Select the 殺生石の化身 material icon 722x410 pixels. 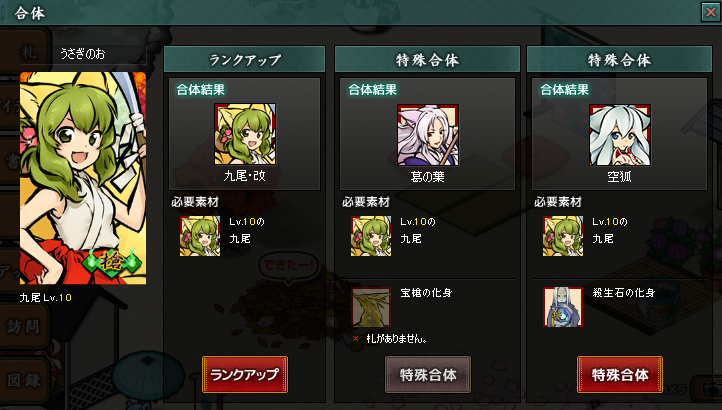(x=563, y=307)
